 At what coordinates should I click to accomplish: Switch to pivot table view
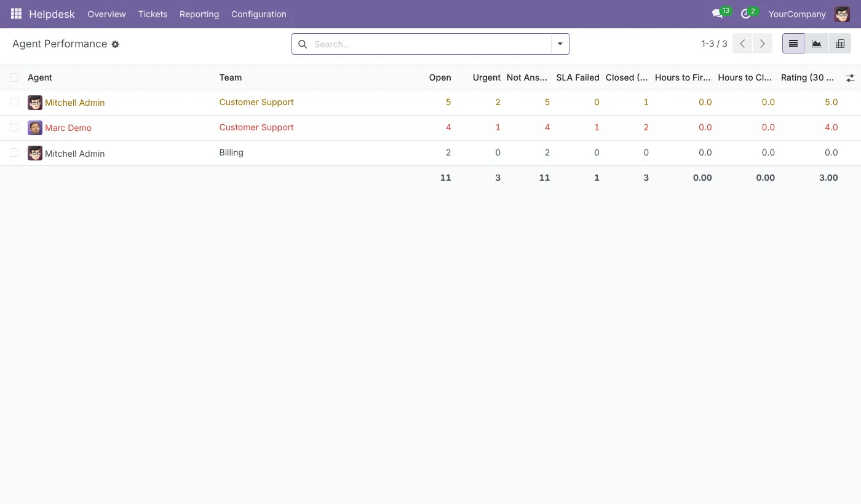click(840, 44)
